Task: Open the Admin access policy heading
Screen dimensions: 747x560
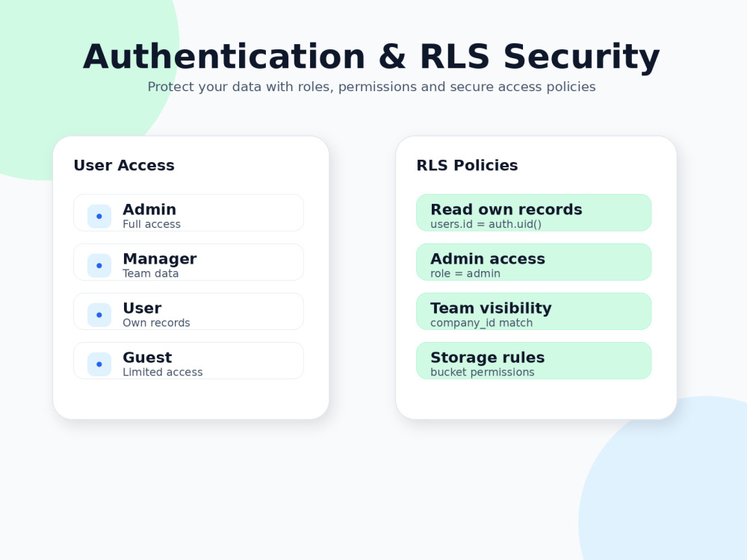Action: (488, 259)
